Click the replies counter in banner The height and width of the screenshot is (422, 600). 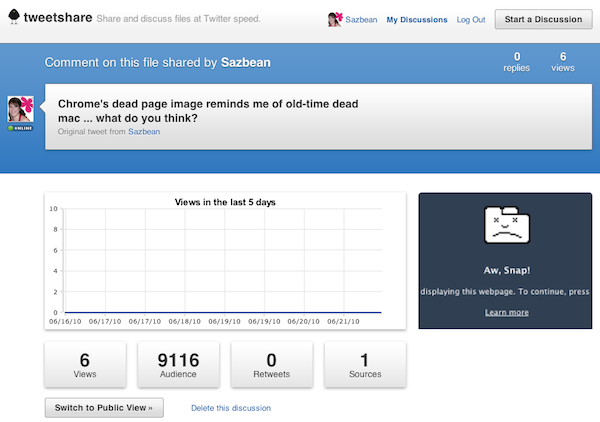[516, 63]
